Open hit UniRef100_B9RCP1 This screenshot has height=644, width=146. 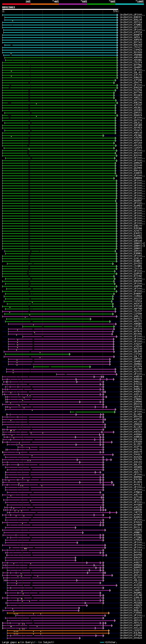131,17
